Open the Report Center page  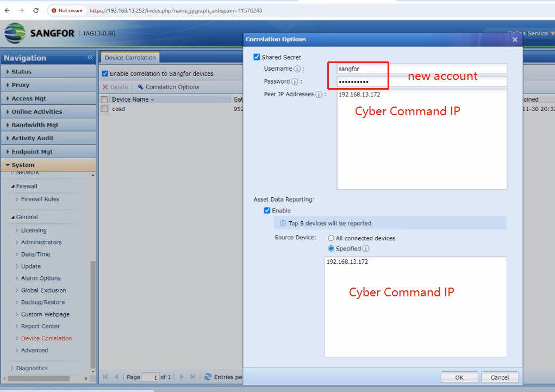pos(40,327)
